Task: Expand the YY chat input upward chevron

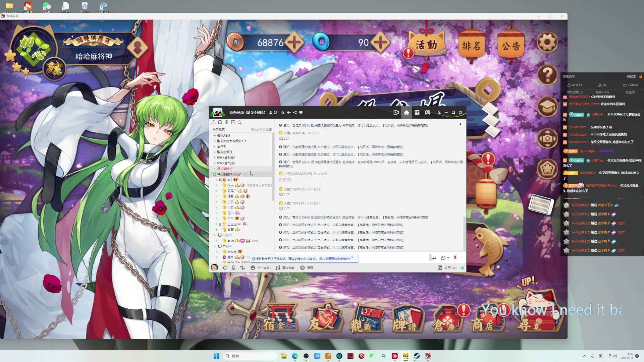Action: pyautogui.click(x=462, y=257)
